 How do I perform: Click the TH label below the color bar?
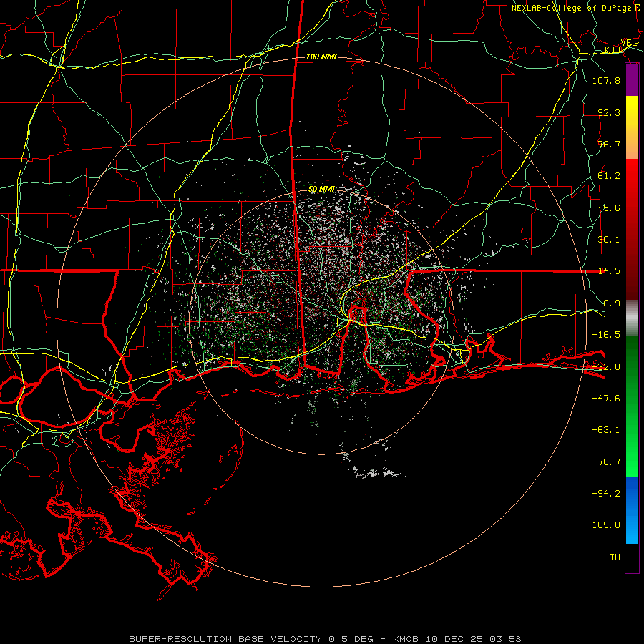615,557
